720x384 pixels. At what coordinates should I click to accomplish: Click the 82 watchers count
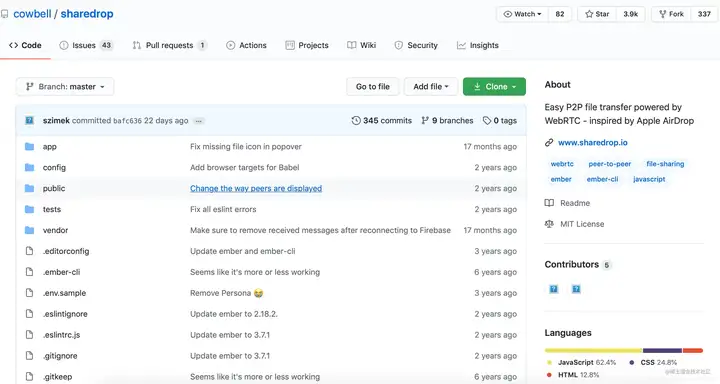(x=560, y=14)
